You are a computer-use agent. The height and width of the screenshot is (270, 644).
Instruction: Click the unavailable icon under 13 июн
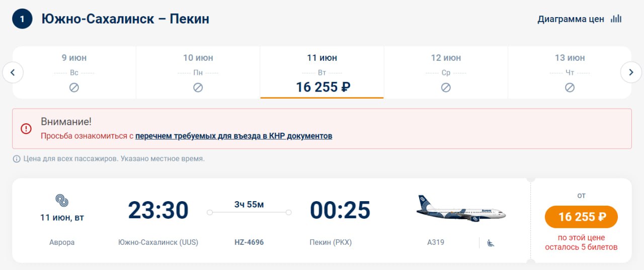pyautogui.click(x=570, y=87)
